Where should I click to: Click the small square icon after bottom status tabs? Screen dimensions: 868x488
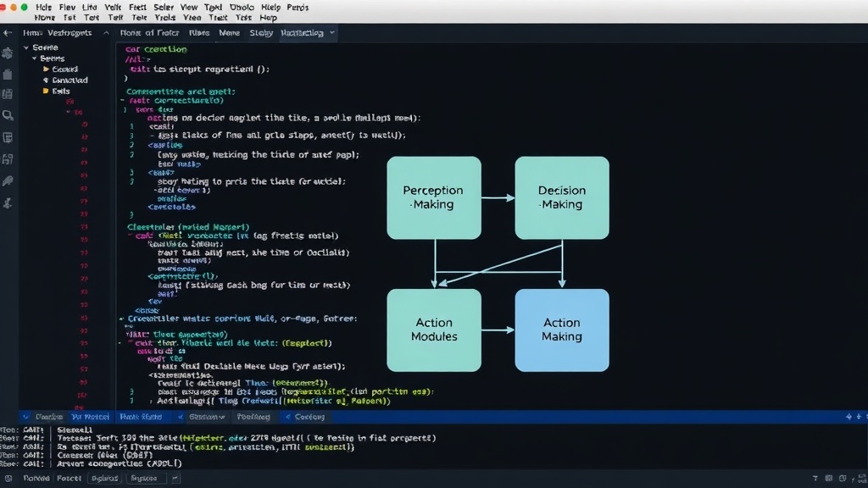tap(175, 479)
